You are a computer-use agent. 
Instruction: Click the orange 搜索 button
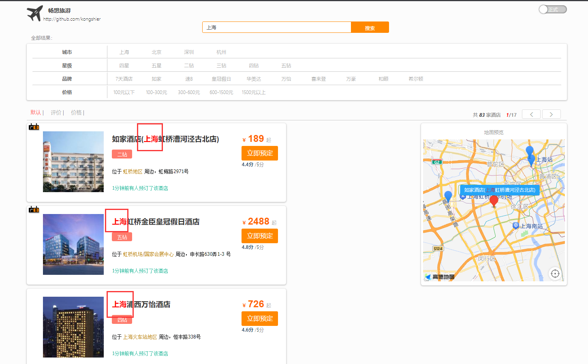[x=370, y=27]
